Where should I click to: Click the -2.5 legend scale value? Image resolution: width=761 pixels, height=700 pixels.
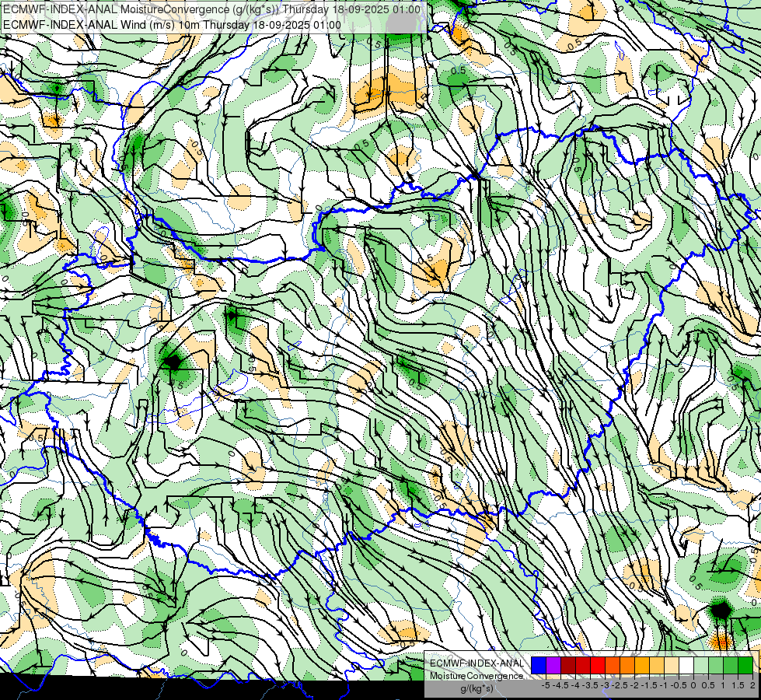click(620, 685)
